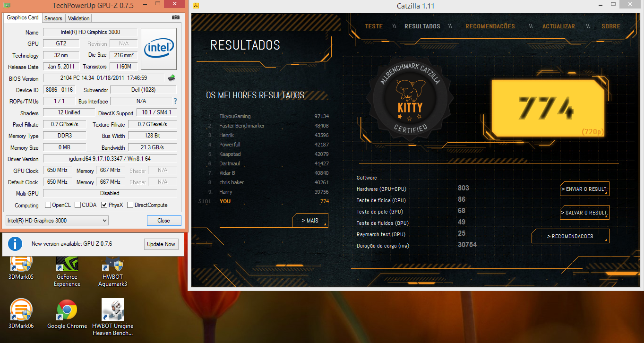Click the BIOS save chip icon

[x=172, y=78]
